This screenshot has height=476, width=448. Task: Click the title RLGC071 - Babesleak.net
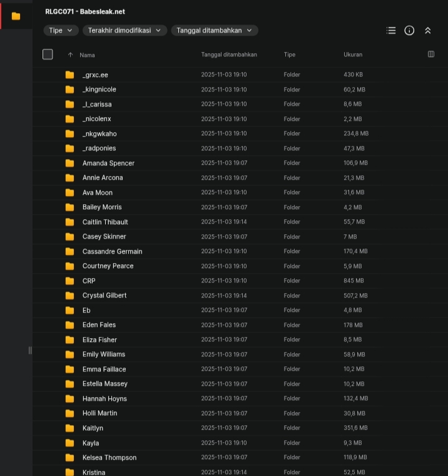click(85, 11)
